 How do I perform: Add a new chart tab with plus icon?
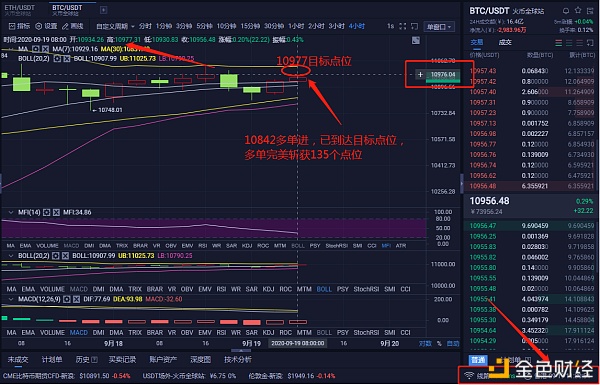103,10
